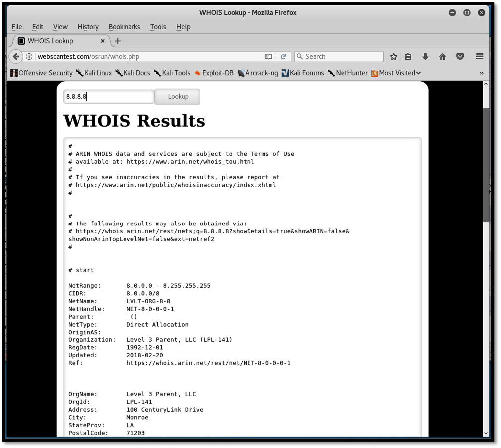
Task: Bookmark this page with the star icon
Action: coord(394,57)
